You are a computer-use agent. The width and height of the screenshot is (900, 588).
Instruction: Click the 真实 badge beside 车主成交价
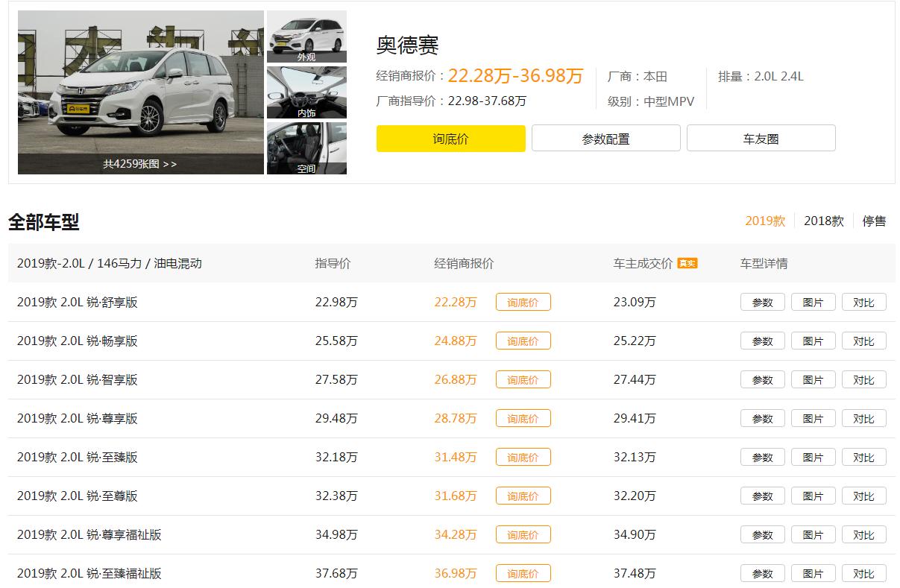click(x=687, y=263)
